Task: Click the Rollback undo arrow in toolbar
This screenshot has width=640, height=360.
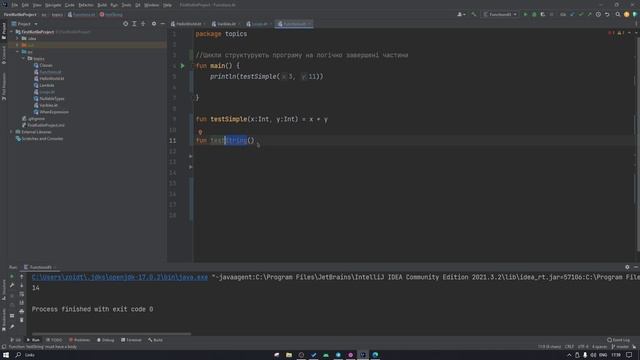Action: (607, 15)
